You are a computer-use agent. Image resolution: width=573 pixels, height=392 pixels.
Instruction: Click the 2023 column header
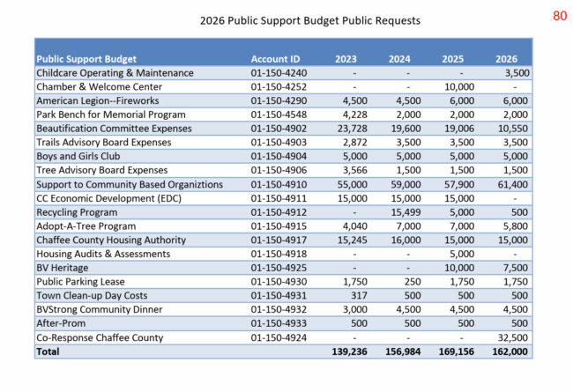click(346, 59)
